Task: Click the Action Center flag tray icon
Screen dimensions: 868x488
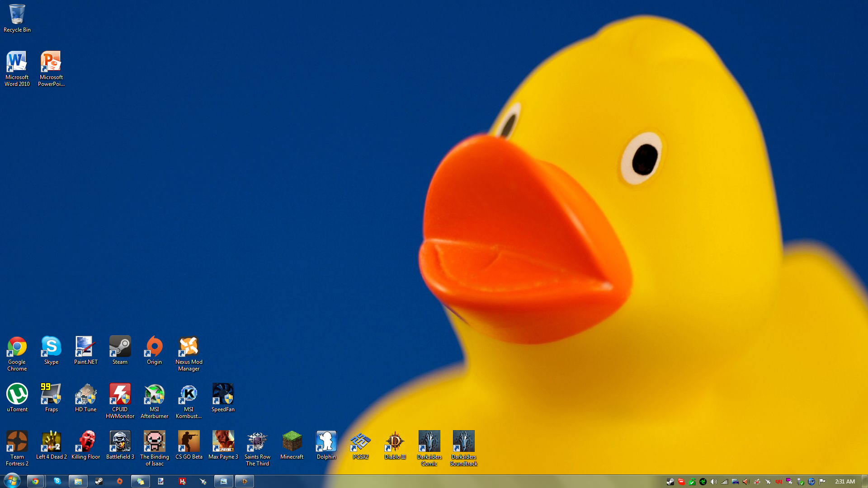Action: coord(822,482)
